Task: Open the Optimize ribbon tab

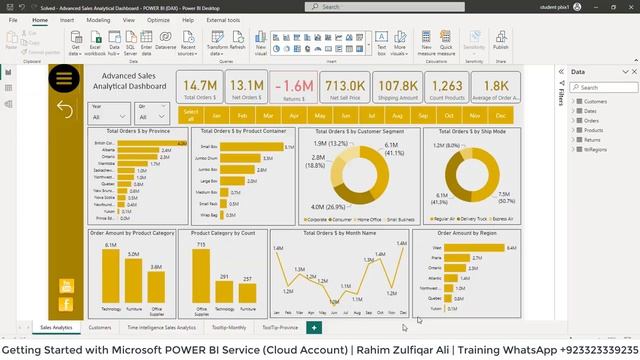Action: coord(158,20)
